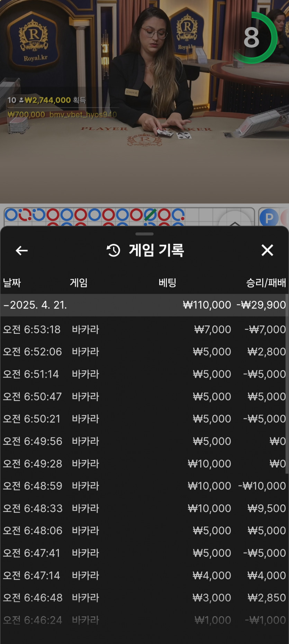Click the ₩2,744,000 획득 winners label
The image size is (289, 644).
click(x=55, y=100)
